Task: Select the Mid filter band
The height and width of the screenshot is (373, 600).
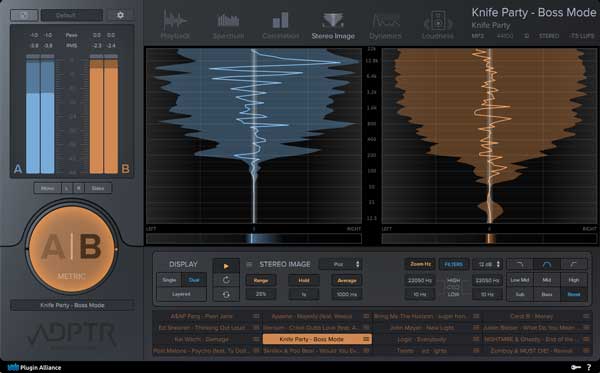Action: point(547,280)
